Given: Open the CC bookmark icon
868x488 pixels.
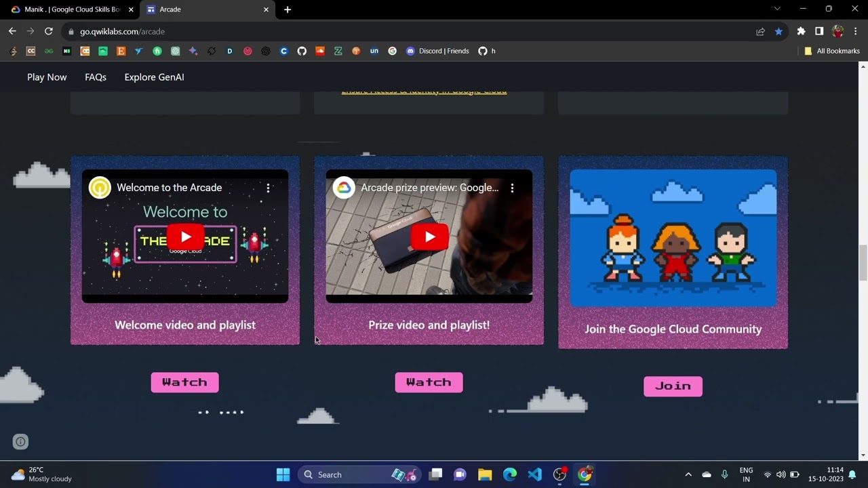Looking at the screenshot, I should coord(31,51).
